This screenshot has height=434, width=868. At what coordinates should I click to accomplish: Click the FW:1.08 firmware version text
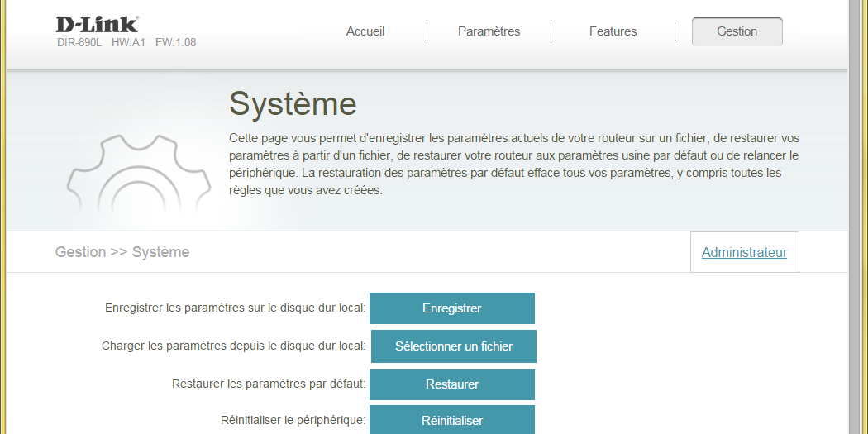(x=175, y=43)
